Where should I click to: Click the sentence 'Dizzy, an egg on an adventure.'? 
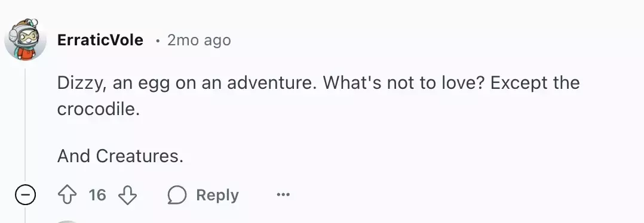point(188,83)
